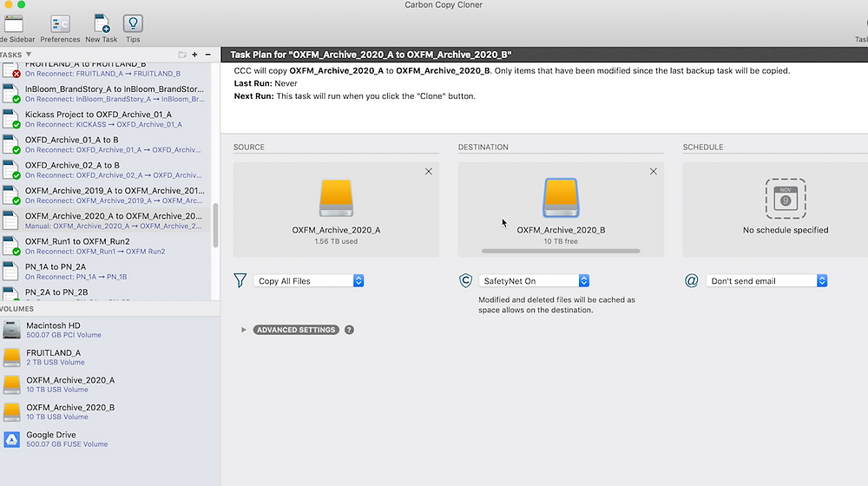Open the SafetyNet On dropdown
The image size is (868, 486).
click(x=534, y=281)
